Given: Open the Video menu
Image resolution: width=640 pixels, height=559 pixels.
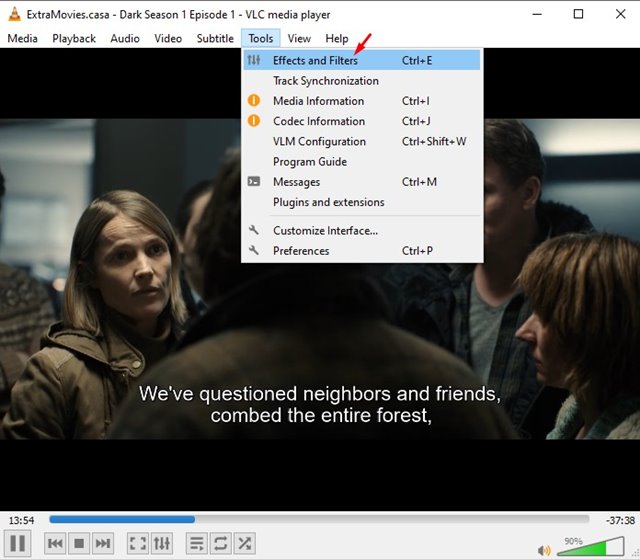Looking at the screenshot, I should click(168, 38).
